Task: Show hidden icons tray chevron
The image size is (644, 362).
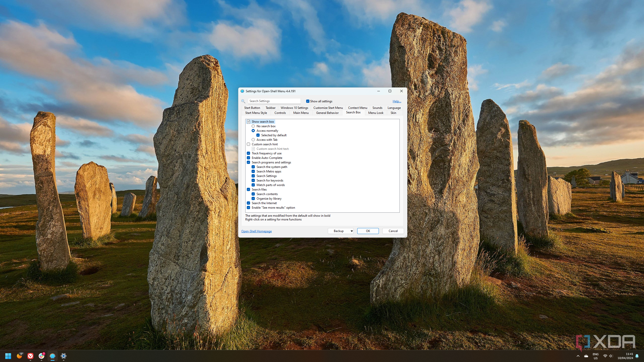Action: [x=578, y=356]
